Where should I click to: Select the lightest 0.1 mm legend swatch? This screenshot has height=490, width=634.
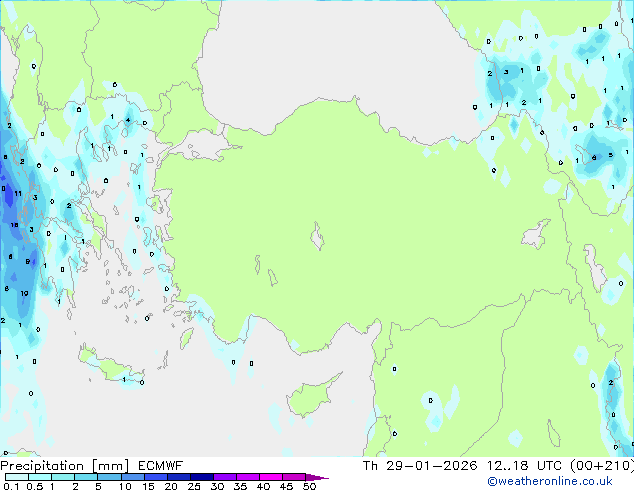tap(12, 477)
